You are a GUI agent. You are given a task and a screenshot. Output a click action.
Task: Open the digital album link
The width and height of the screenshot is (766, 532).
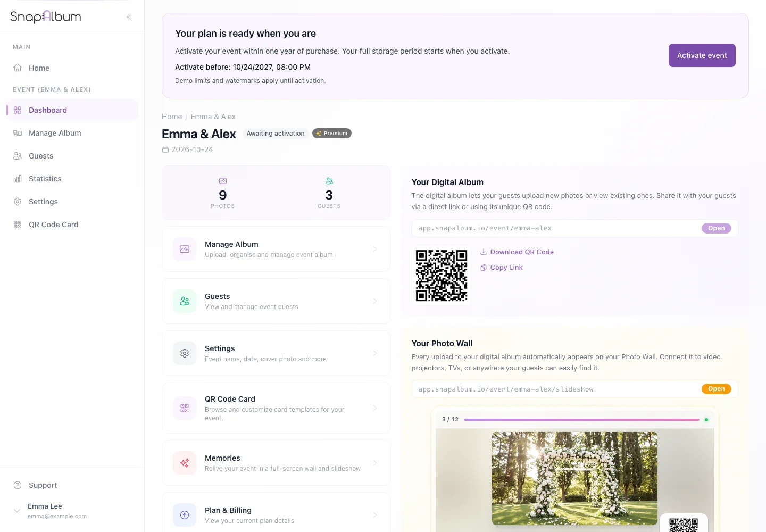coord(717,228)
